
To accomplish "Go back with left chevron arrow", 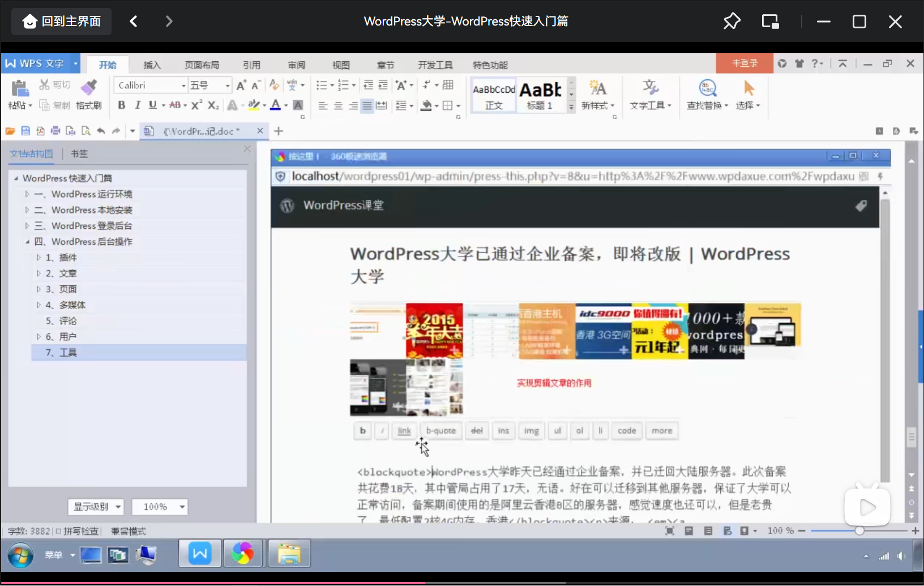I will coord(134,22).
